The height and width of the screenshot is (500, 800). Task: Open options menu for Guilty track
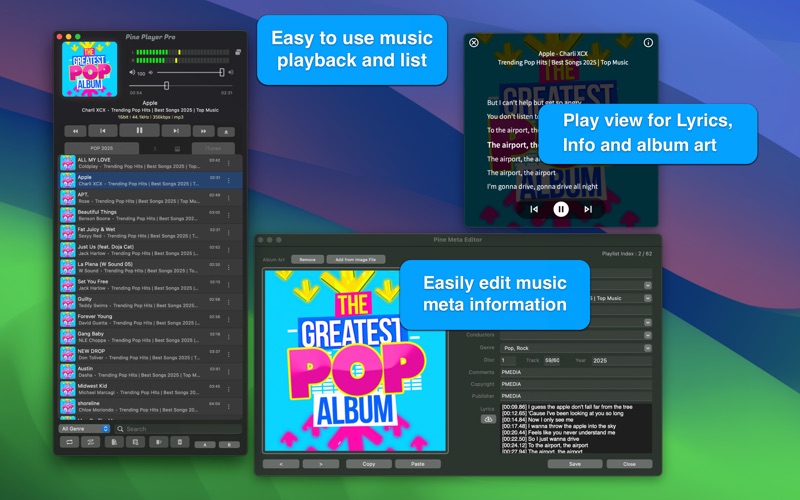[x=229, y=303]
